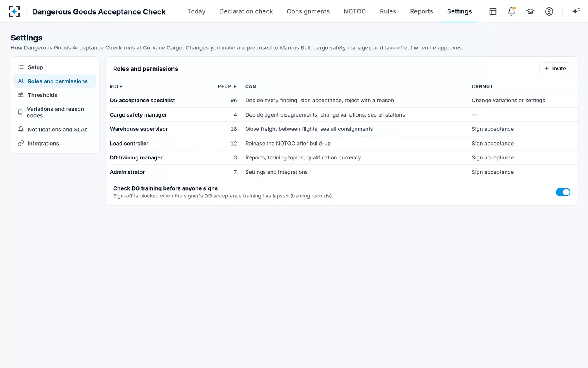Open the Reports tab
Screen dimensions: 588x368
pyautogui.click(x=421, y=11)
